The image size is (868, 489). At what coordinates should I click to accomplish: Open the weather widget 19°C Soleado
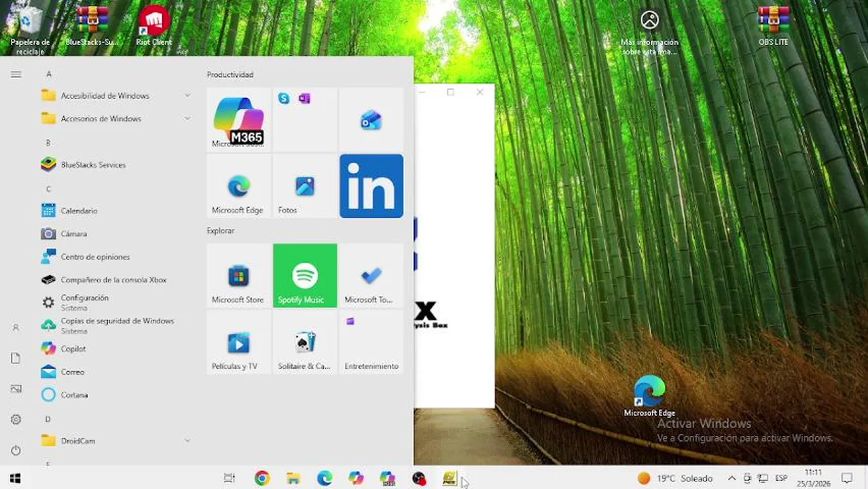point(675,478)
